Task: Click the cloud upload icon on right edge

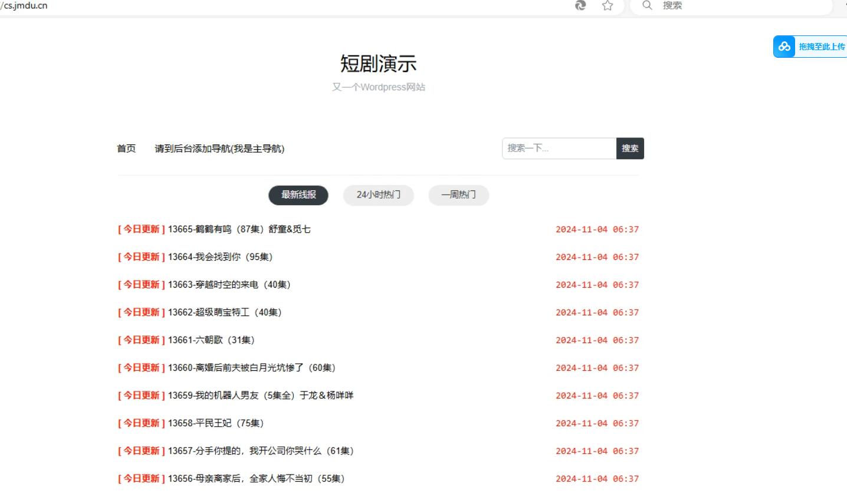Action: 784,47
